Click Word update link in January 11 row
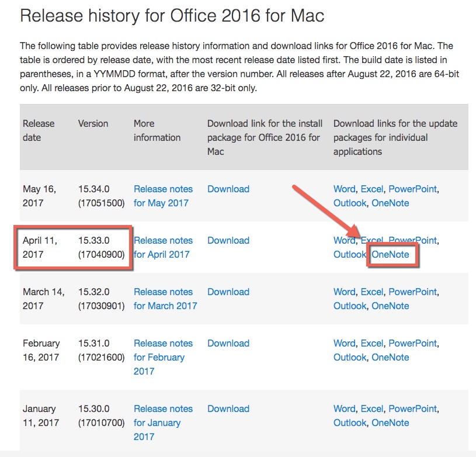Viewport: 476px width, 457px height. coord(344,408)
